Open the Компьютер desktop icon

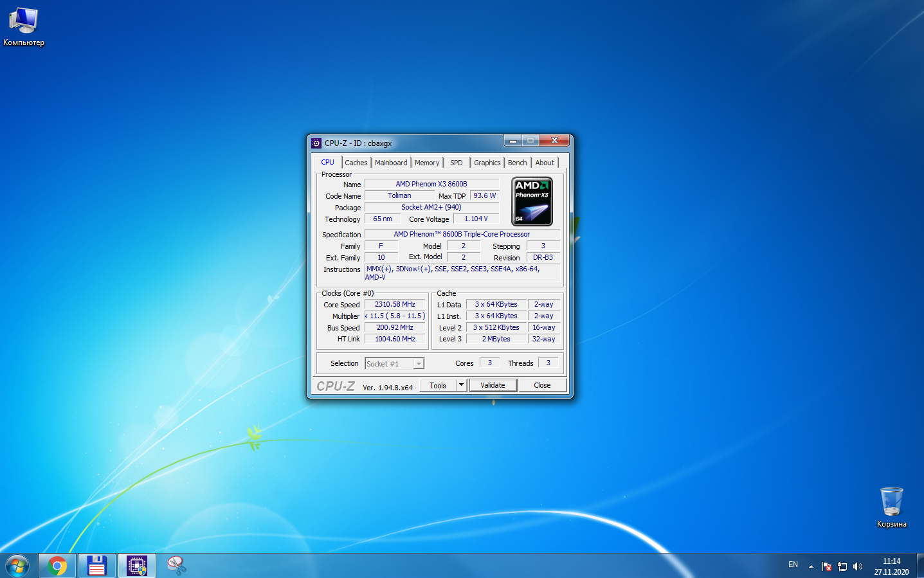point(24,27)
